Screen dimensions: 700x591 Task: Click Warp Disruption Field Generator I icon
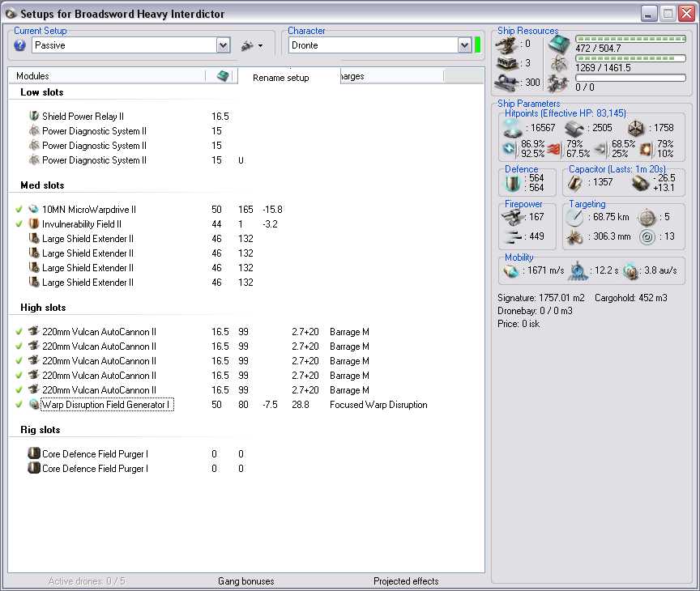(34, 405)
